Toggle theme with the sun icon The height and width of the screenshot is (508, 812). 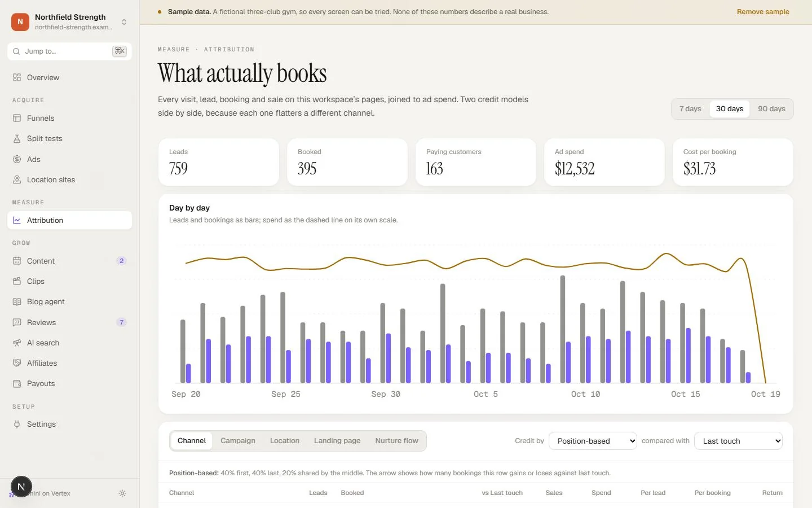pos(122,493)
